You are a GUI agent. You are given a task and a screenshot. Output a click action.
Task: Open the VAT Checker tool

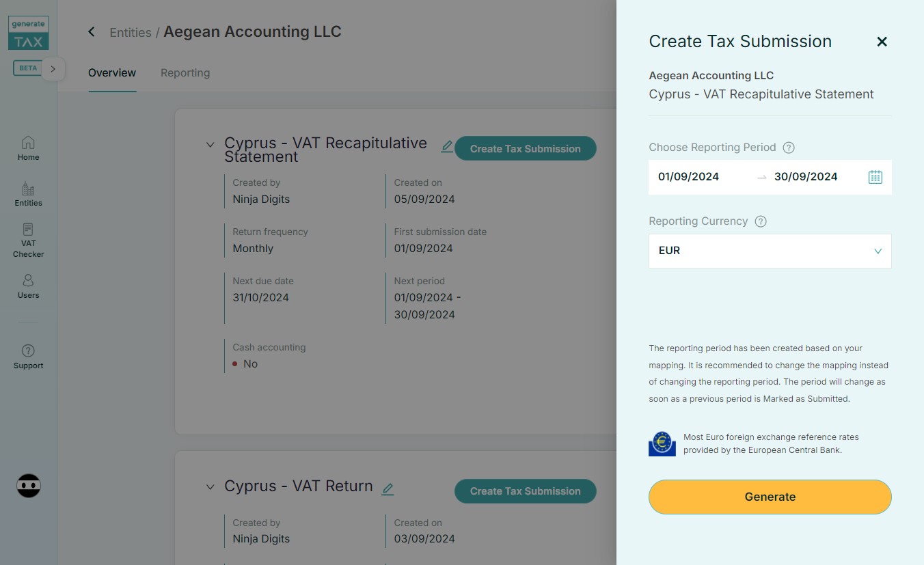pos(28,240)
